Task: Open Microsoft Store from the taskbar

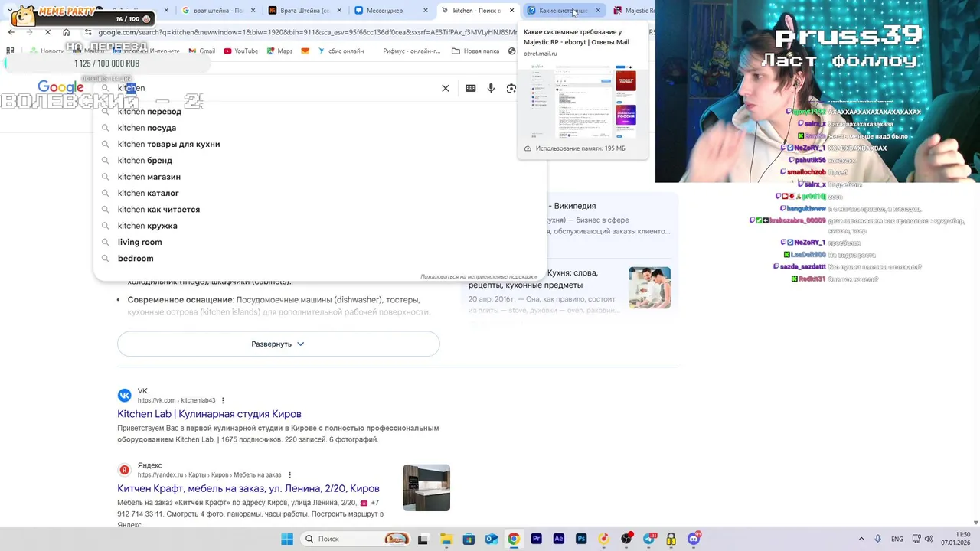Action: point(469,539)
